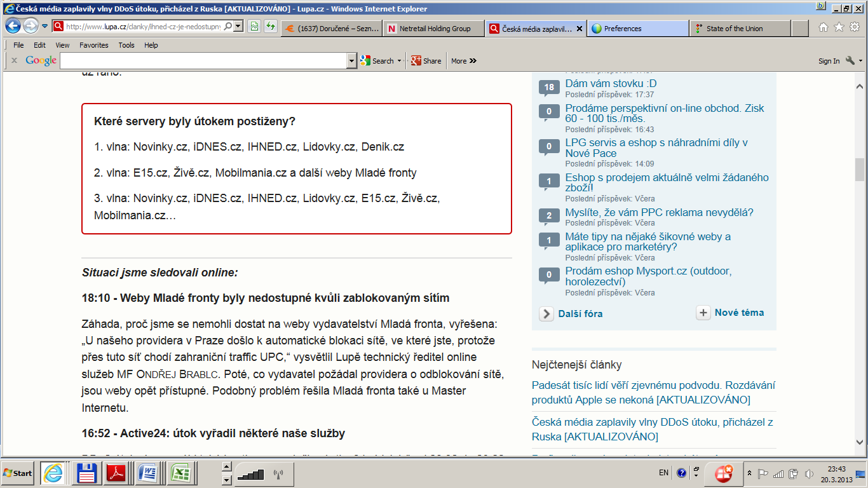The height and width of the screenshot is (488, 868).
Task: Switch to the State of the Union tab
Action: point(740,29)
